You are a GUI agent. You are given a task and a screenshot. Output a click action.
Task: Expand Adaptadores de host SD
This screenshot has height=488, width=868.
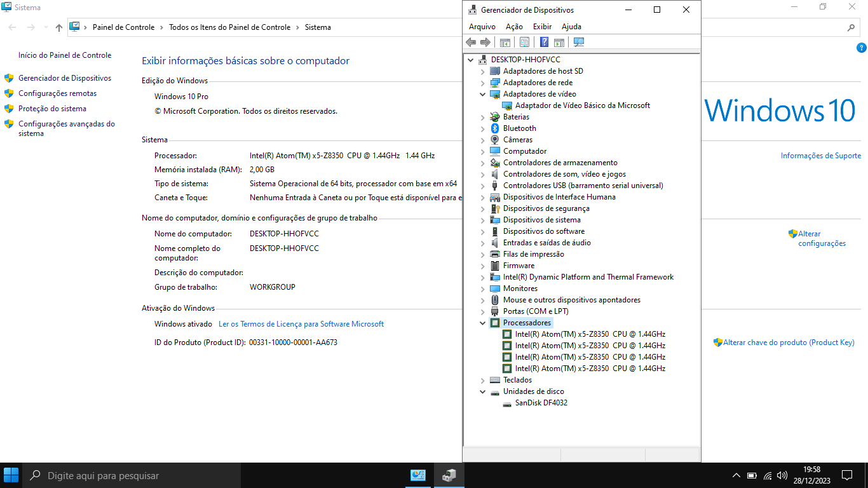483,71
